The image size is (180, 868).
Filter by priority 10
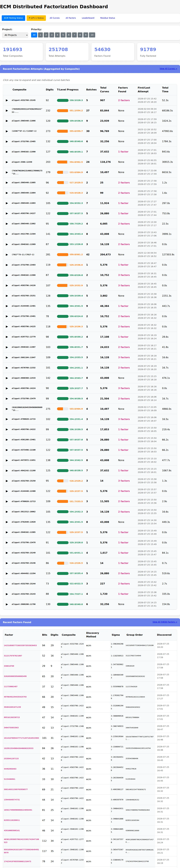[x=92, y=35]
